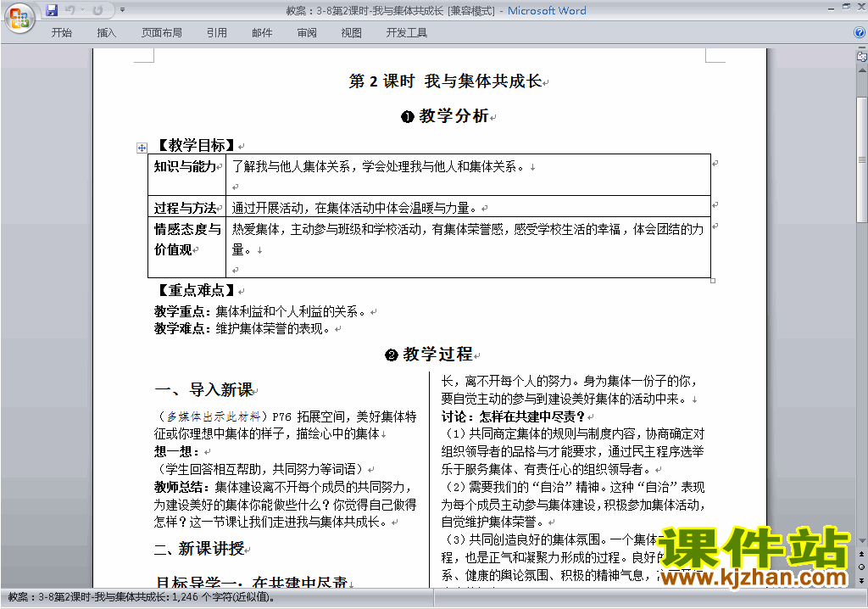Jump to previous page with double-up arrow

pos(861,554)
